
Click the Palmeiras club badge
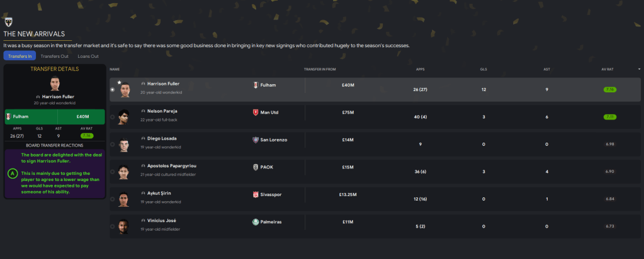point(256,222)
